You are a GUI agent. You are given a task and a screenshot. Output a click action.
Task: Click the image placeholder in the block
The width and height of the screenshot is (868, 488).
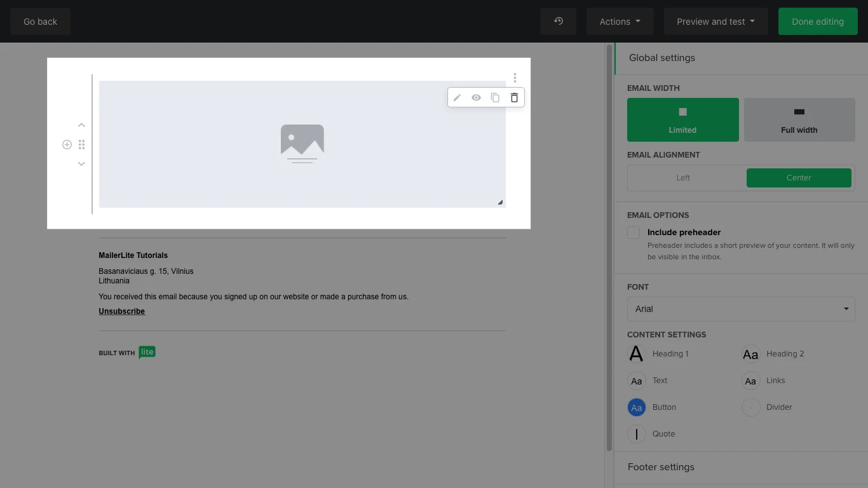(302, 144)
